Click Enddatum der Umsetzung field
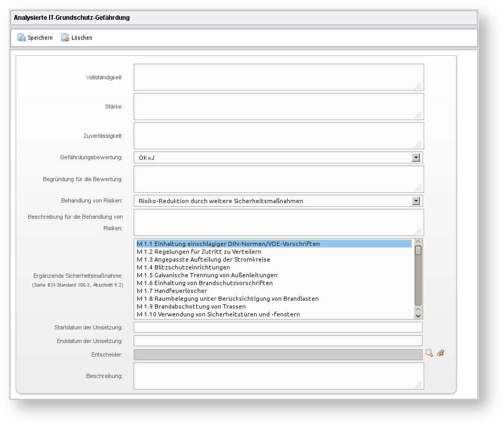Viewport: 504px width, 425px height. (x=278, y=341)
